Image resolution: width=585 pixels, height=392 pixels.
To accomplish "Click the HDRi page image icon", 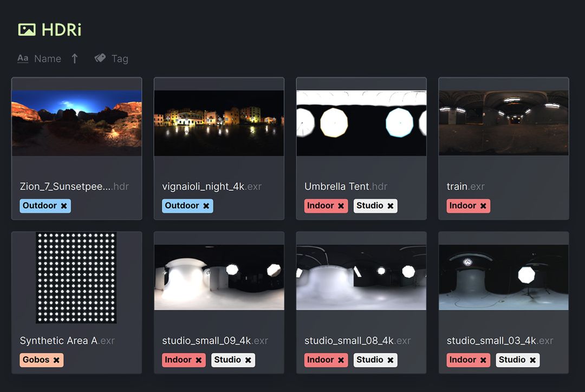I will click(26, 29).
